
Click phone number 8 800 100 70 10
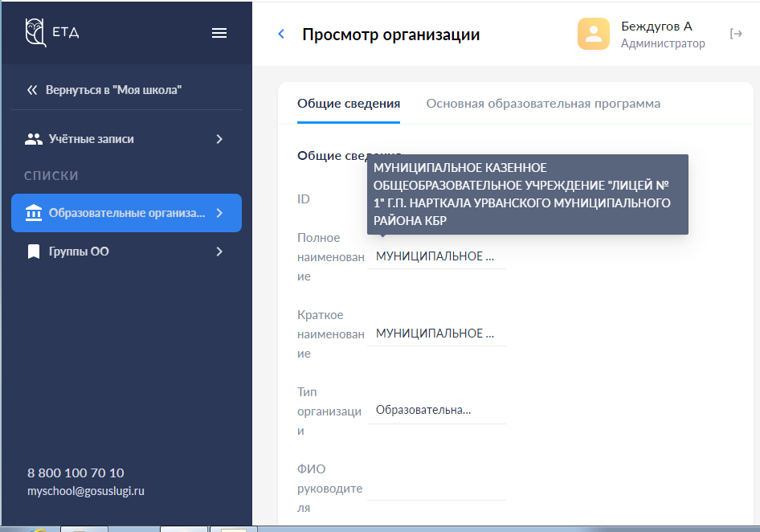[x=76, y=473]
